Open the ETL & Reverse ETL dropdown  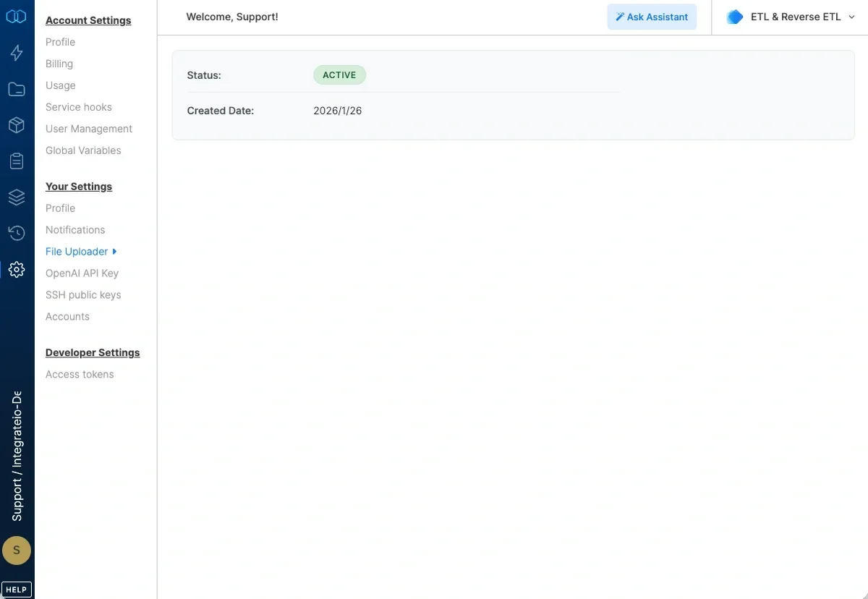(791, 17)
